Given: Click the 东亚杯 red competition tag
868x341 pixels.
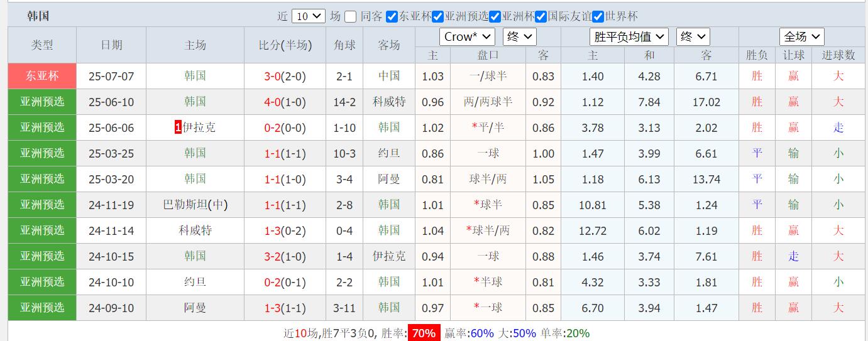Looking at the screenshot, I should click(42, 76).
